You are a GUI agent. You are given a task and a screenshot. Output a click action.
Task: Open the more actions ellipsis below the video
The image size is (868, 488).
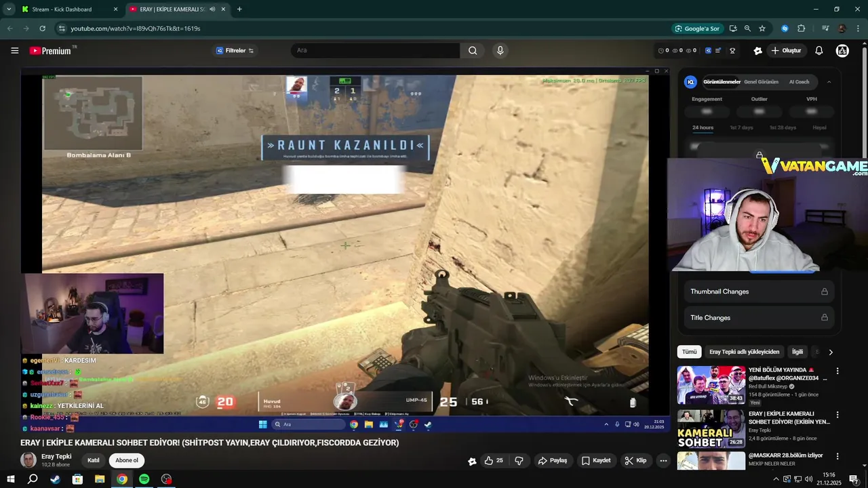663,461
